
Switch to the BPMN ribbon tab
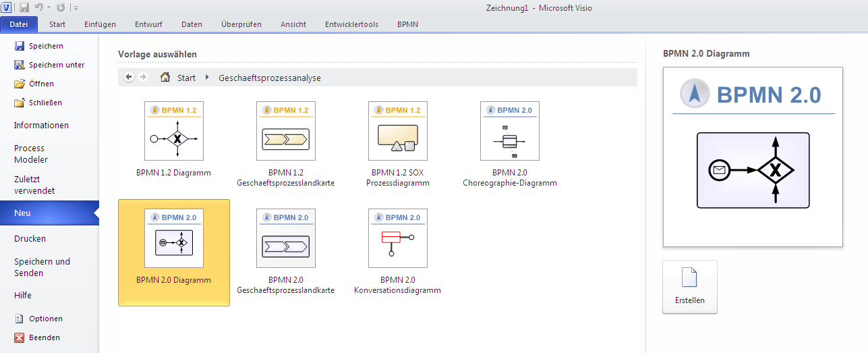(407, 24)
